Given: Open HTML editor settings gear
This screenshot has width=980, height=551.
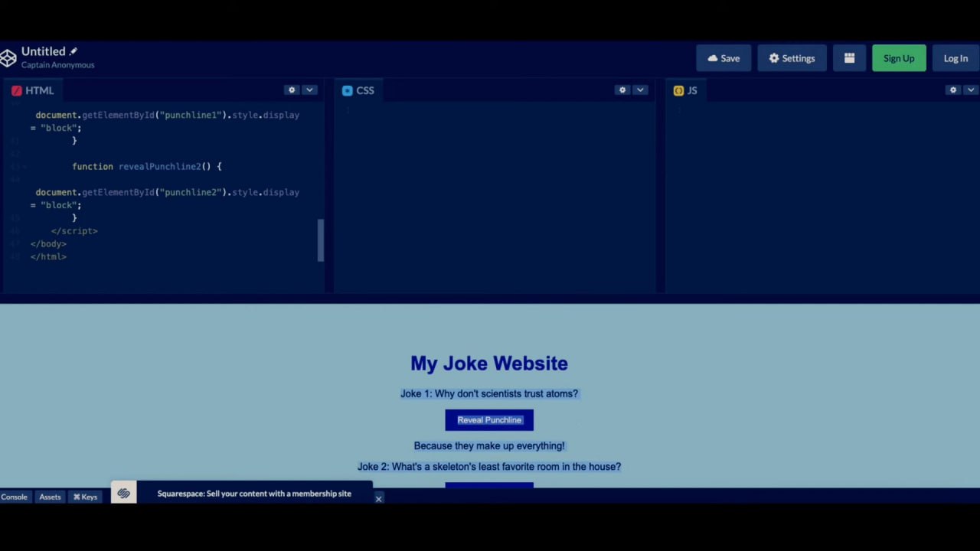Looking at the screenshot, I should tap(292, 90).
